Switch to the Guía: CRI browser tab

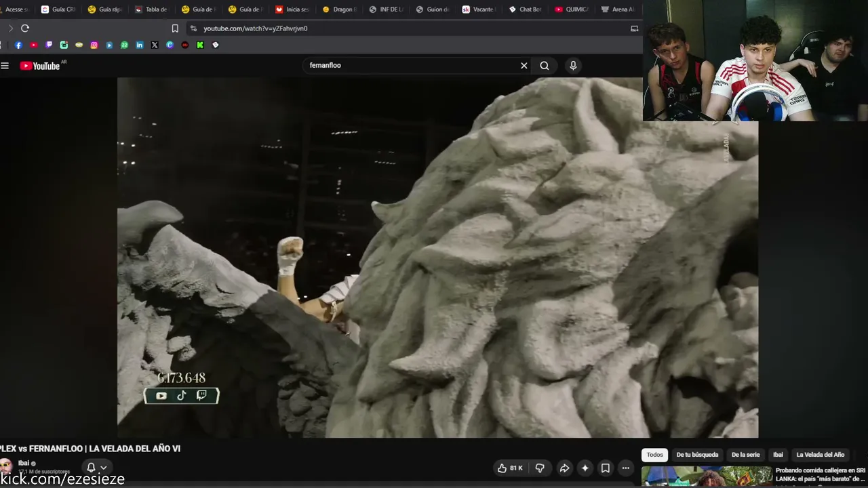[x=58, y=9]
